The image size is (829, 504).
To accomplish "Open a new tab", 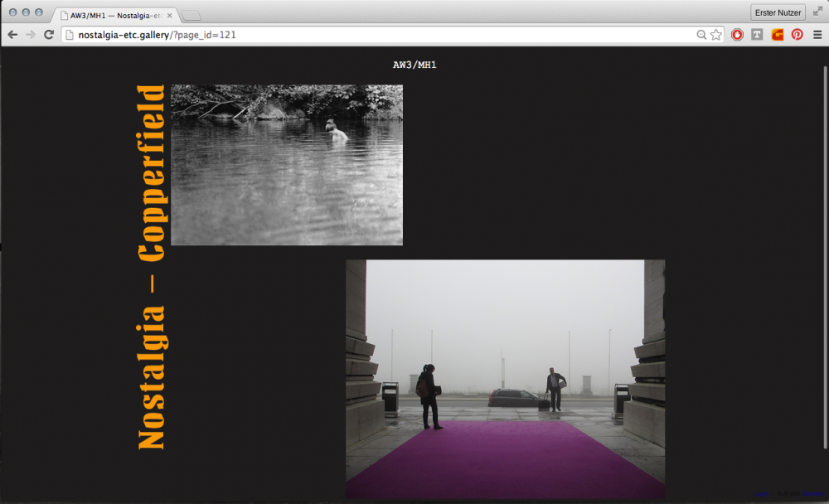I will (x=191, y=16).
